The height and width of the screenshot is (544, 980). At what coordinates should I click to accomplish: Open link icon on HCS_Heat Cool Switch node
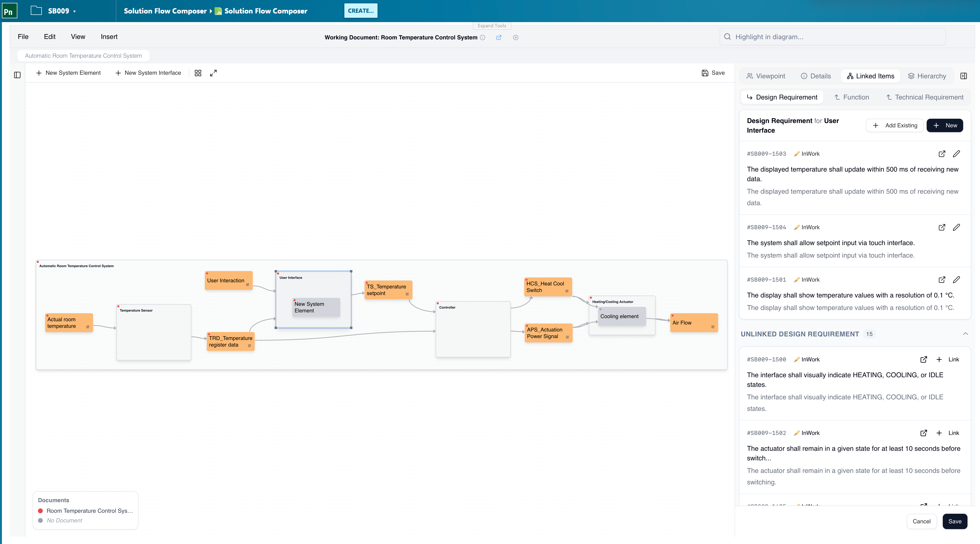click(x=567, y=291)
